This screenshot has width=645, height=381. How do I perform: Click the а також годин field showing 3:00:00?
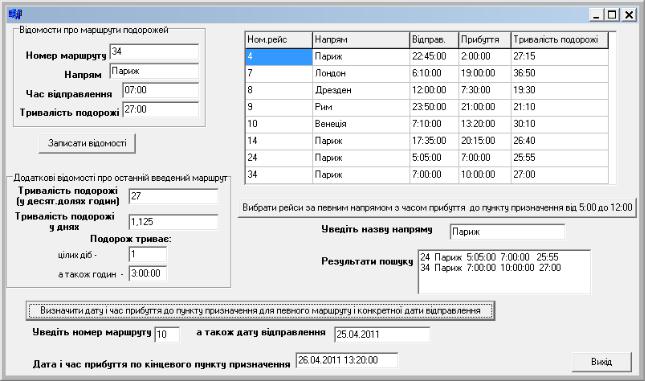coord(148,274)
